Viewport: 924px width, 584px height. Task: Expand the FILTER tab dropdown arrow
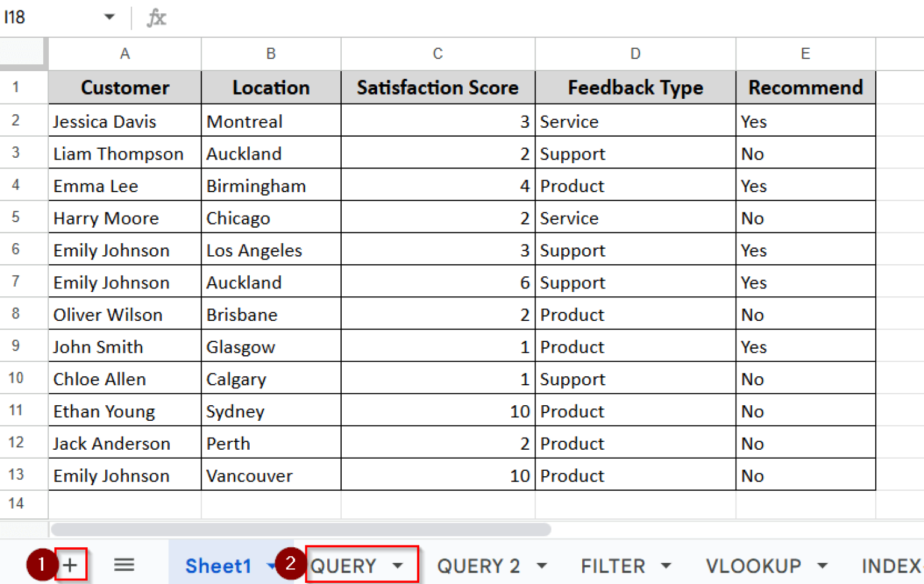point(666,565)
